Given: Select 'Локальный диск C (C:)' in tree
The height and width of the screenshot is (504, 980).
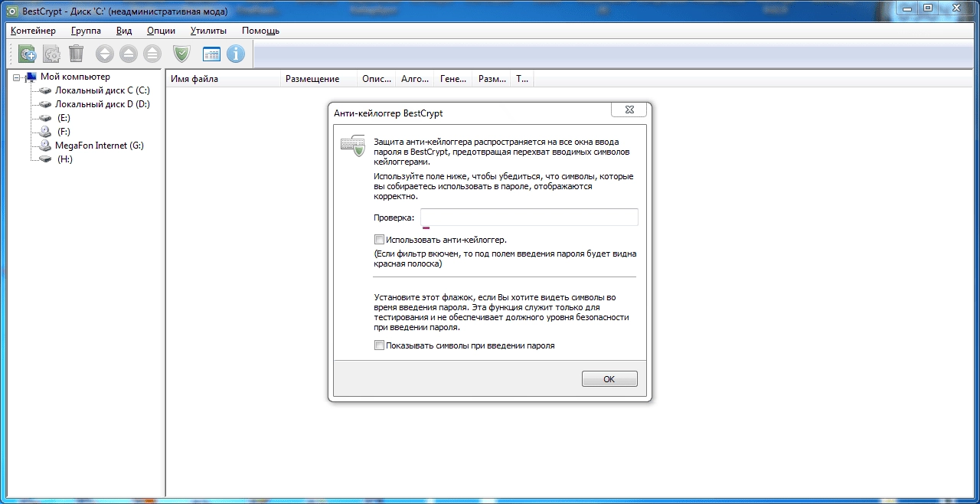Looking at the screenshot, I should 103,90.
